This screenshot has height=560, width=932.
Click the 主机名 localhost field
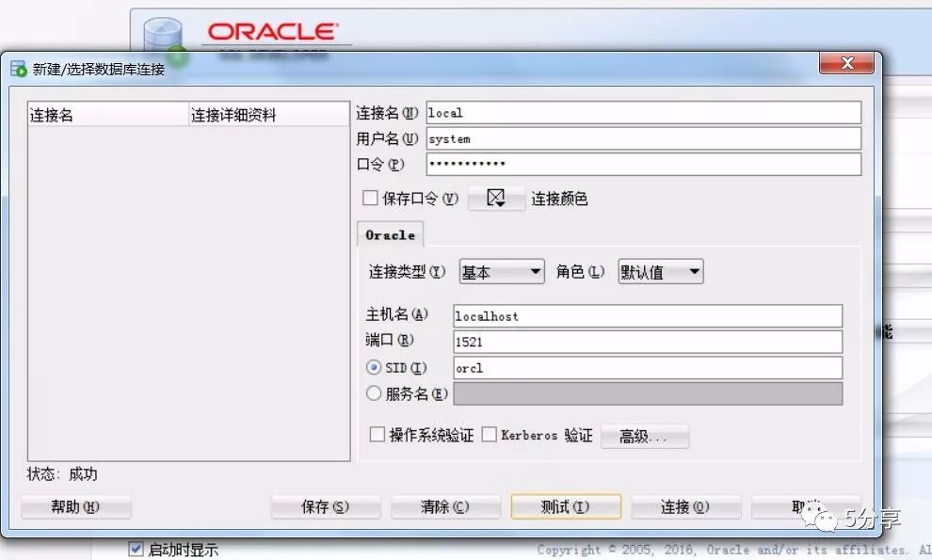(648, 316)
